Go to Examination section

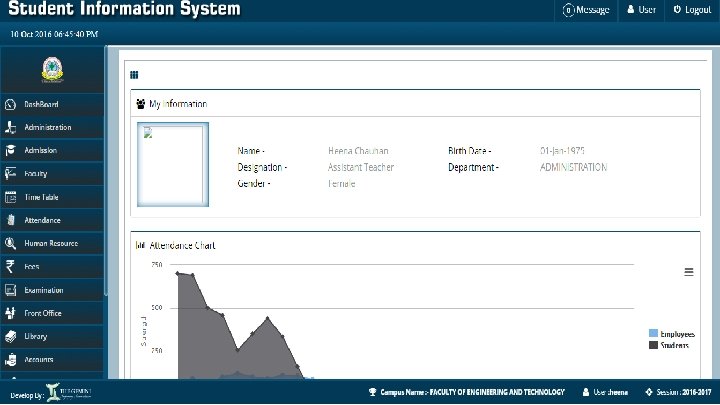[x=52, y=290]
